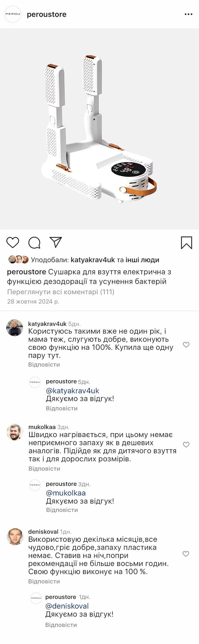
Task: Reply to mukolkaa's comment
Action: [x=44, y=468]
